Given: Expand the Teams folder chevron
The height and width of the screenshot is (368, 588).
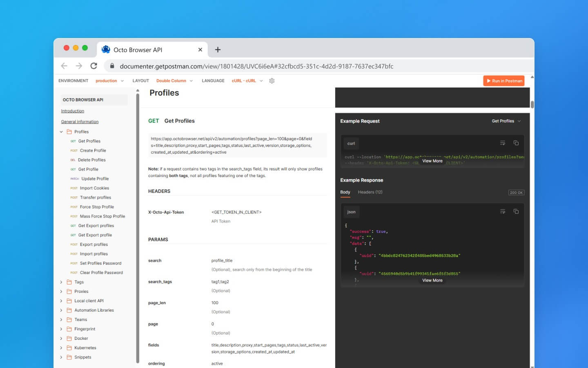Looking at the screenshot, I should (x=61, y=320).
